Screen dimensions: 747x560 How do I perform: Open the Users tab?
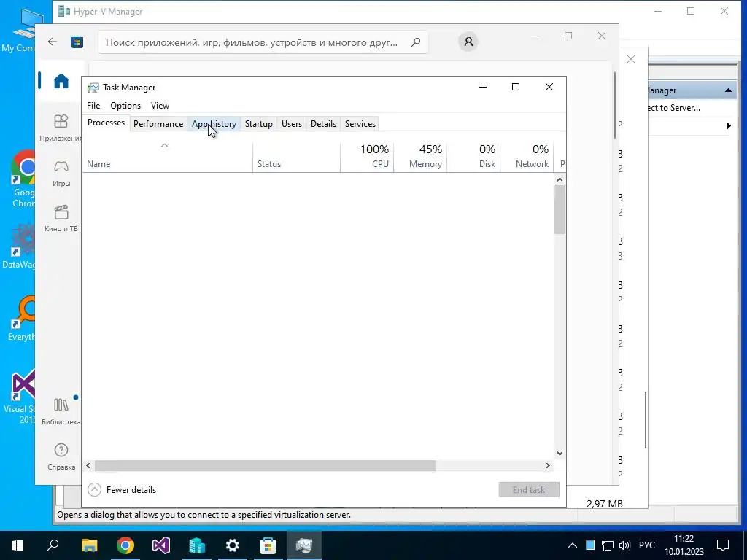coord(292,124)
